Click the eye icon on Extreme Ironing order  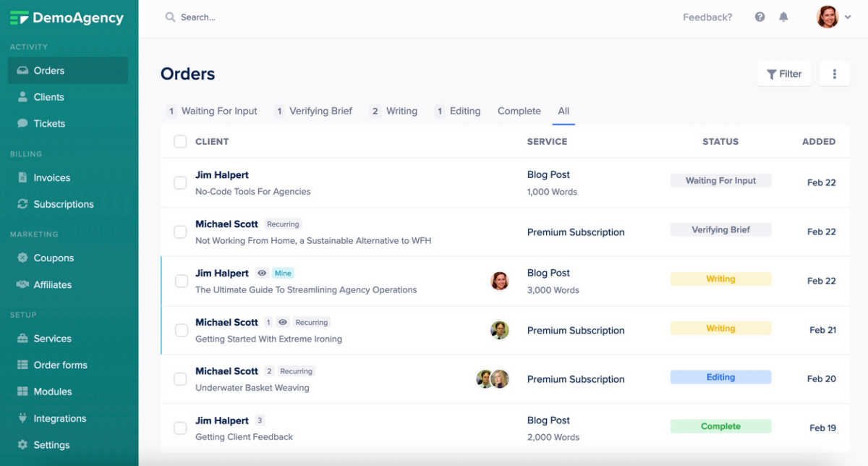coord(282,322)
